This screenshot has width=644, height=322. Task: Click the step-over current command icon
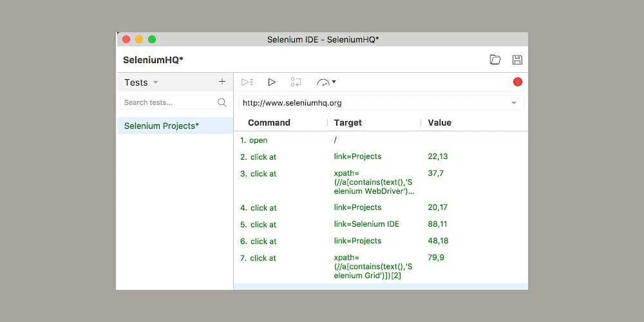(296, 82)
